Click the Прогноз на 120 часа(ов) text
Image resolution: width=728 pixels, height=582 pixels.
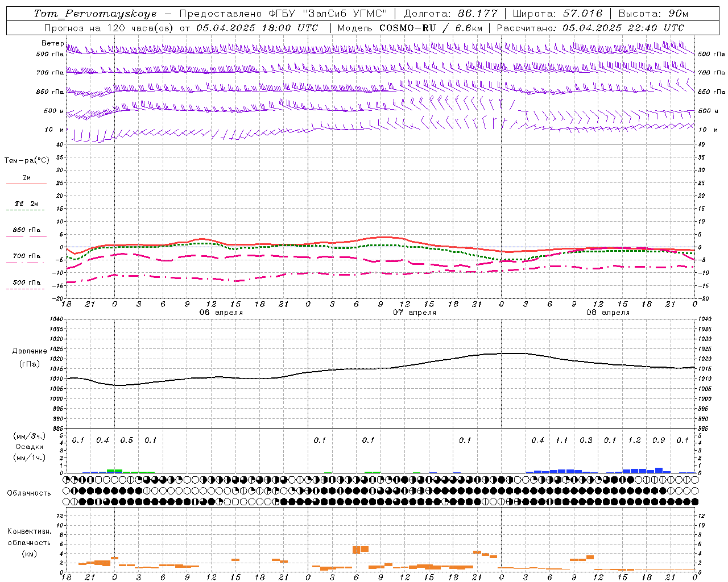click(x=108, y=28)
